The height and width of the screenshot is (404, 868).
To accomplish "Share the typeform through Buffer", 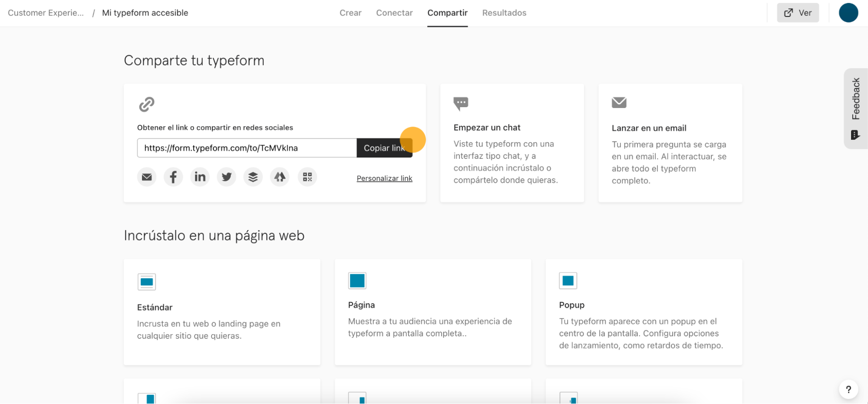I will (253, 177).
